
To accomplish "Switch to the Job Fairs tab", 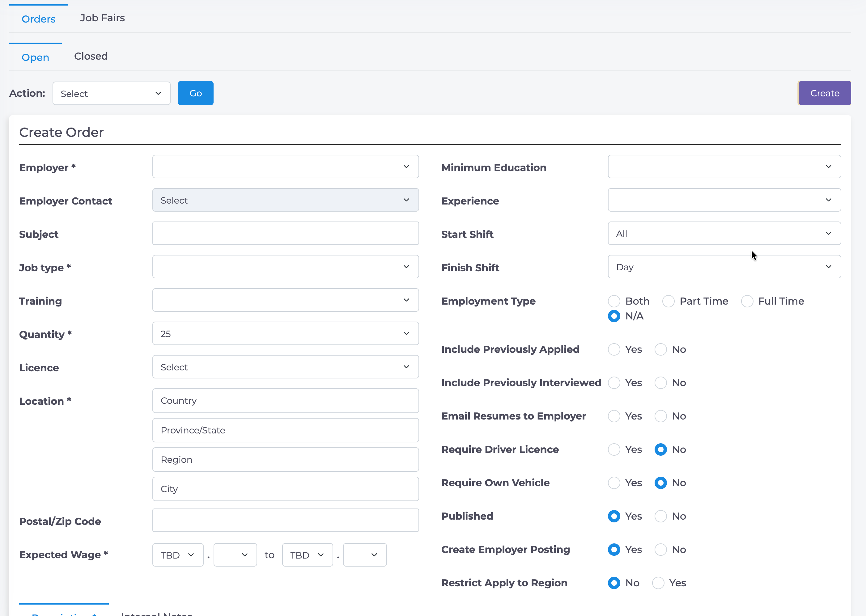I will tap(102, 18).
